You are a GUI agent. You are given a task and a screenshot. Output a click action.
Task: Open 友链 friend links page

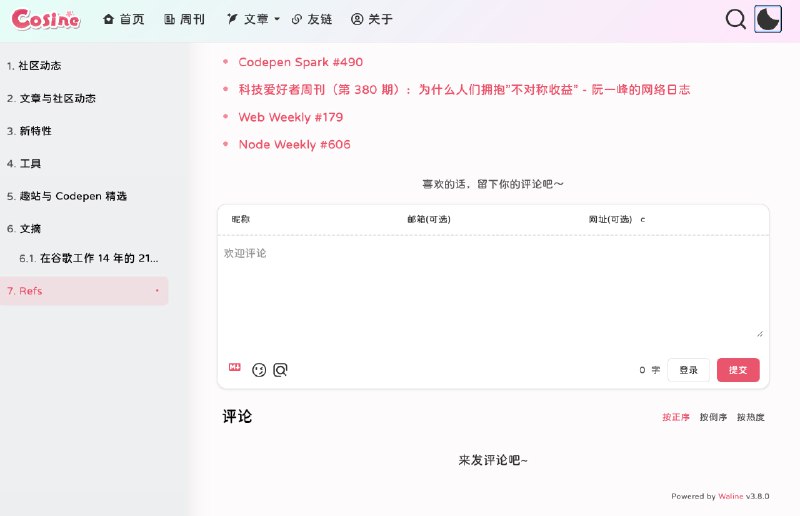(311, 19)
